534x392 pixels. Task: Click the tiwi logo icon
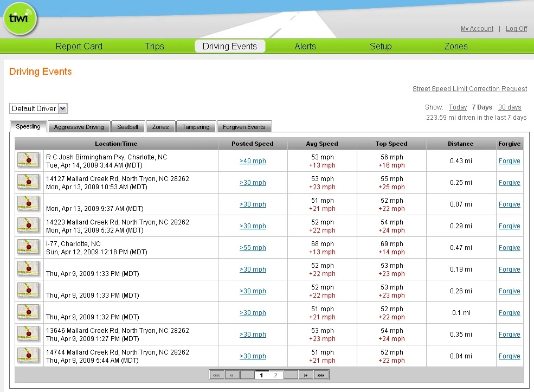(x=20, y=19)
